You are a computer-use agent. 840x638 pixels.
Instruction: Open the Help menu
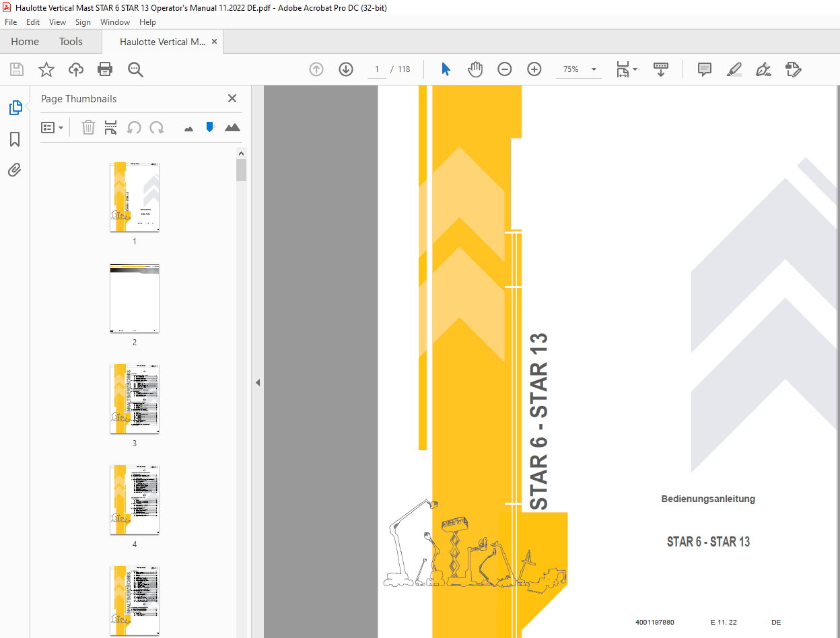coord(147,22)
